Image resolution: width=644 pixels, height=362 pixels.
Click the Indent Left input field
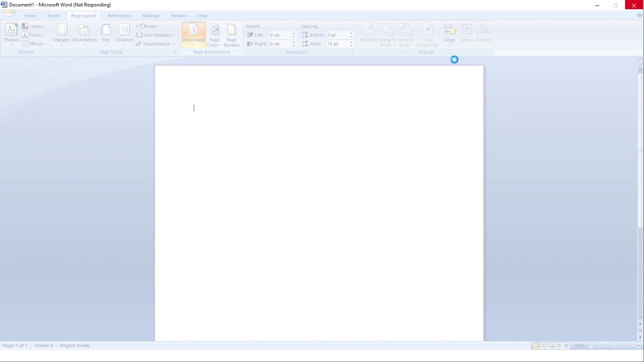point(280,35)
